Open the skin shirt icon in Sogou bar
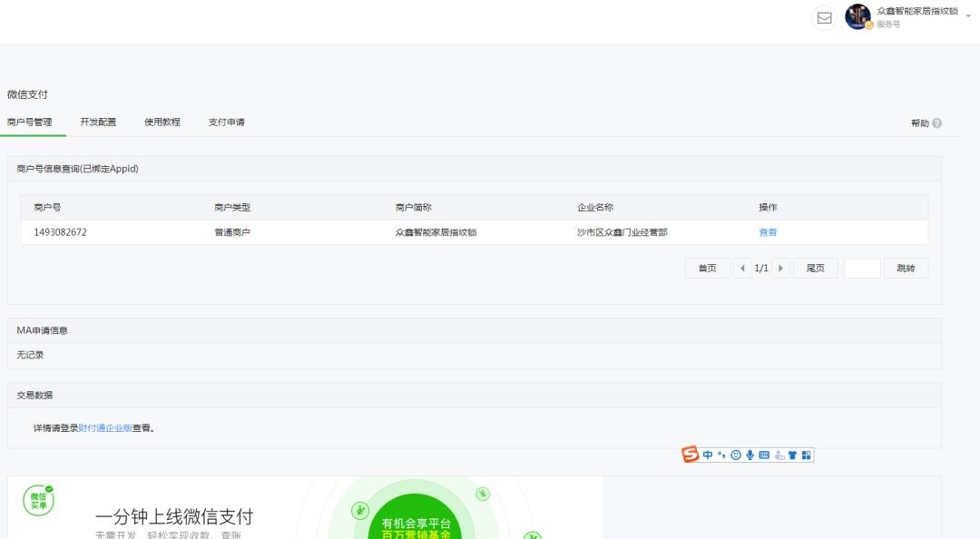 [792, 456]
